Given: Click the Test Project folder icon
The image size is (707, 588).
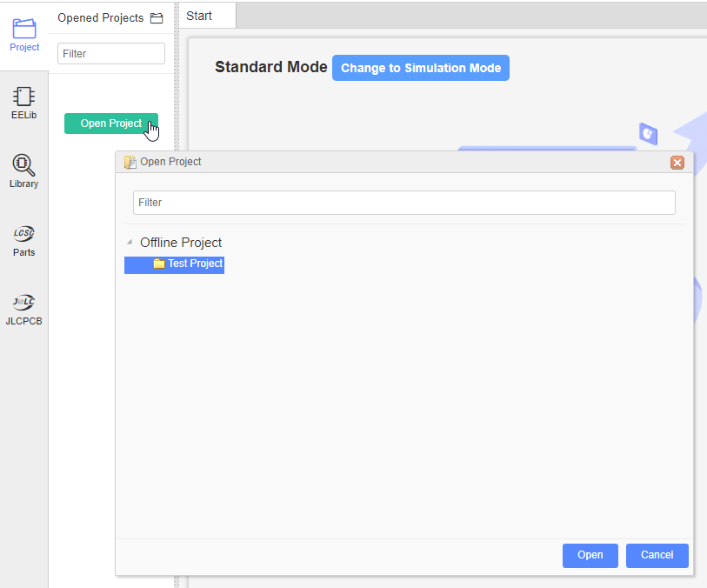Looking at the screenshot, I should [159, 264].
